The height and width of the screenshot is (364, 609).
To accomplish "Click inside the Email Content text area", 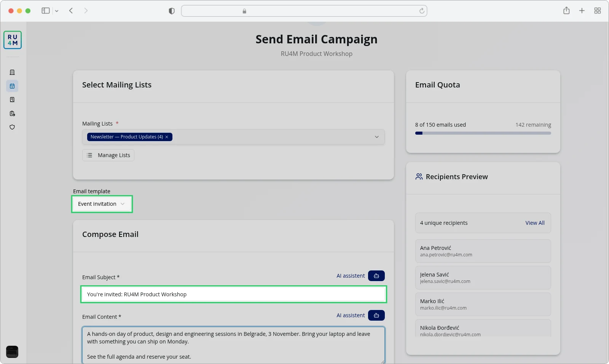I will pyautogui.click(x=233, y=345).
